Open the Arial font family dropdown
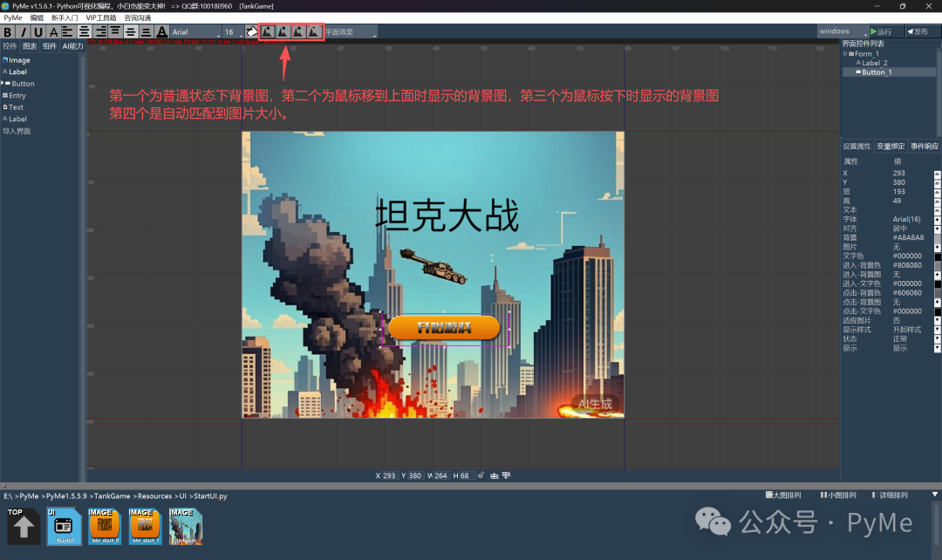The height and width of the screenshot is (560, 942). tap(196, 32)
